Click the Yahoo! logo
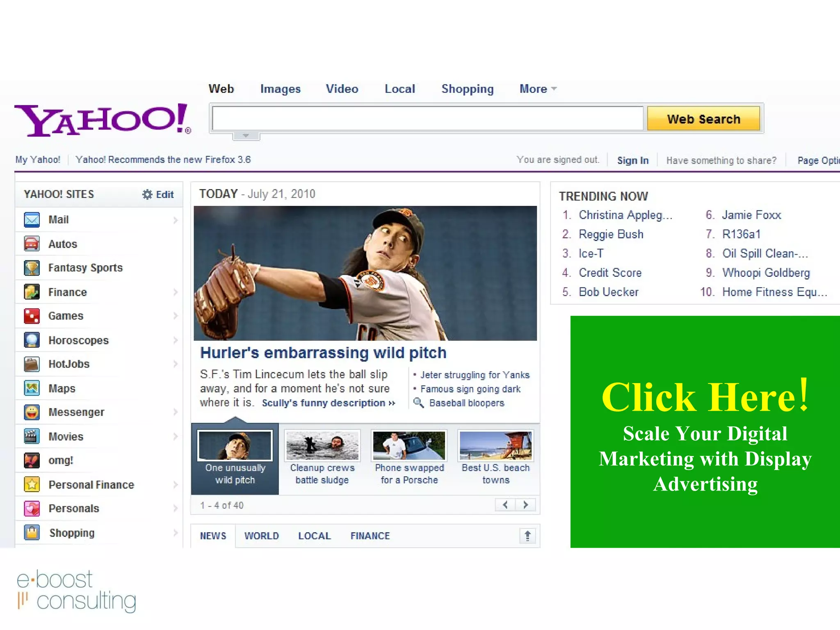Screen dimensions: 840x630 [x=103, y=119]
